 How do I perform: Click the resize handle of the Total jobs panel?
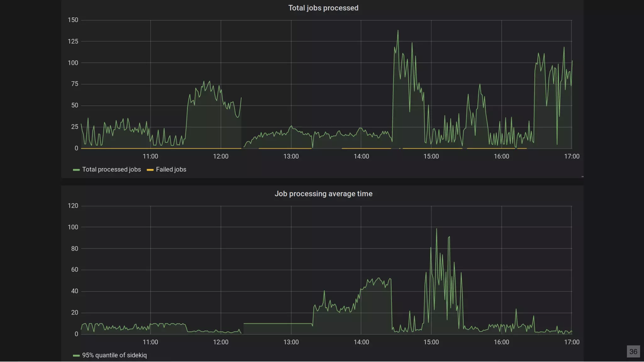pos(582,177)
